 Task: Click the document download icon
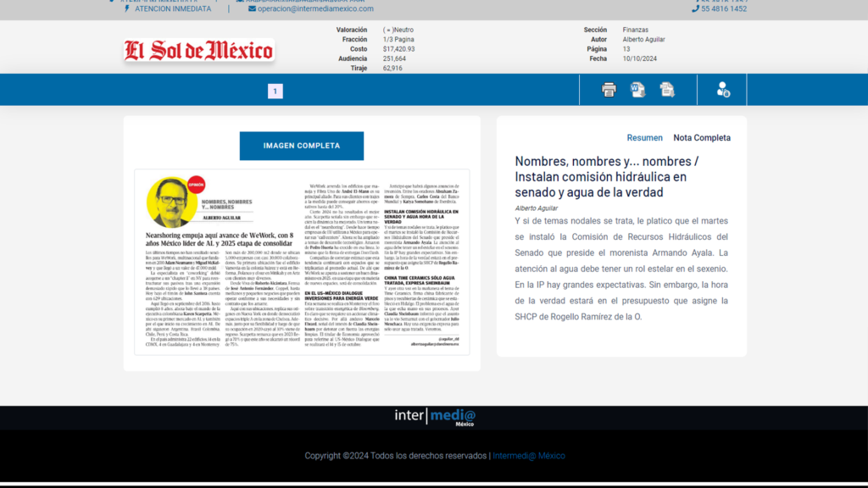(x=667, y=90)
